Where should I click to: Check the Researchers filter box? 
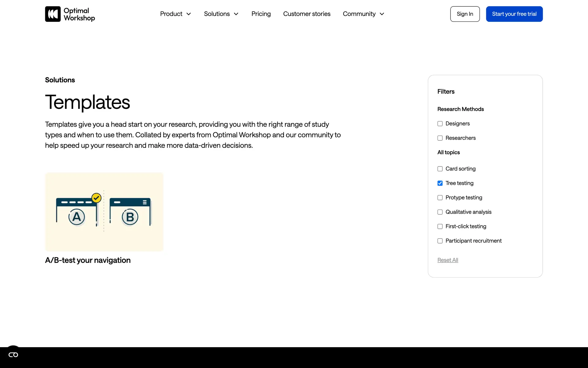click(440, 138)
